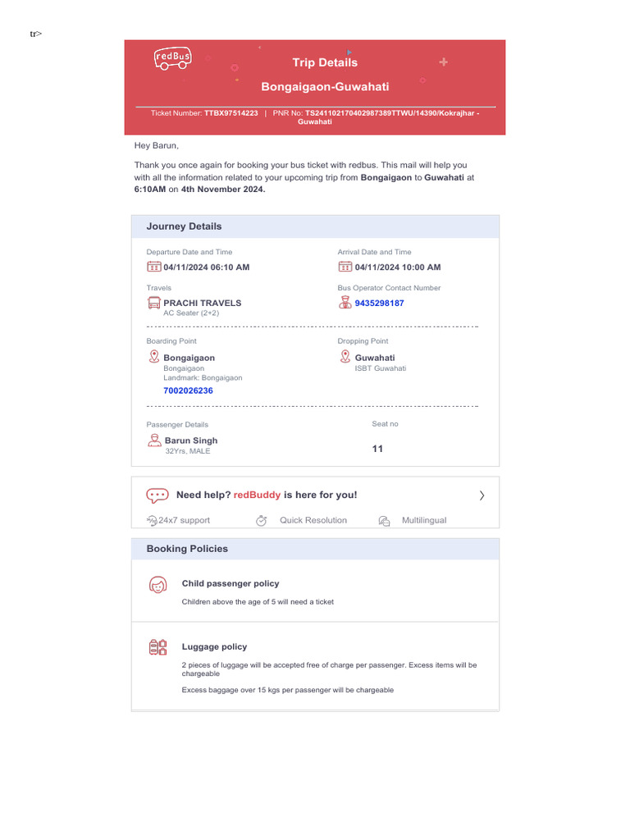Click the arrival date calendar icon
This screenshot has height=840, width=630.
click(345, 267)
